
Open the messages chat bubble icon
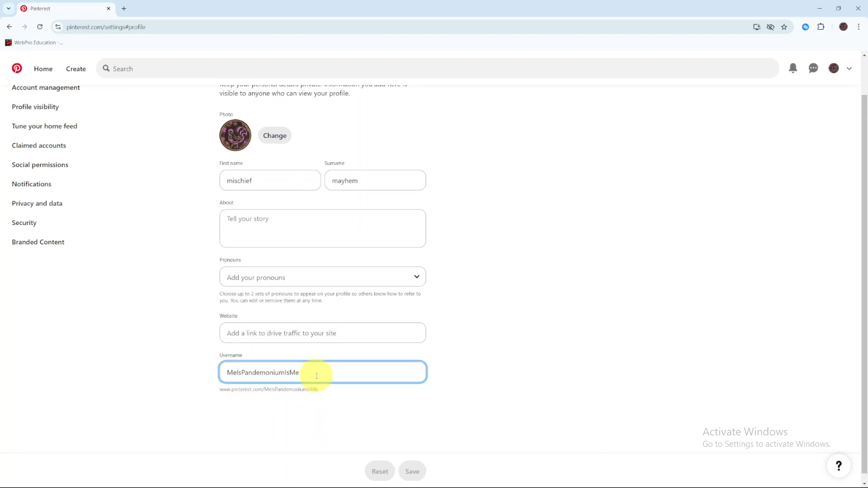pos(813,68)
